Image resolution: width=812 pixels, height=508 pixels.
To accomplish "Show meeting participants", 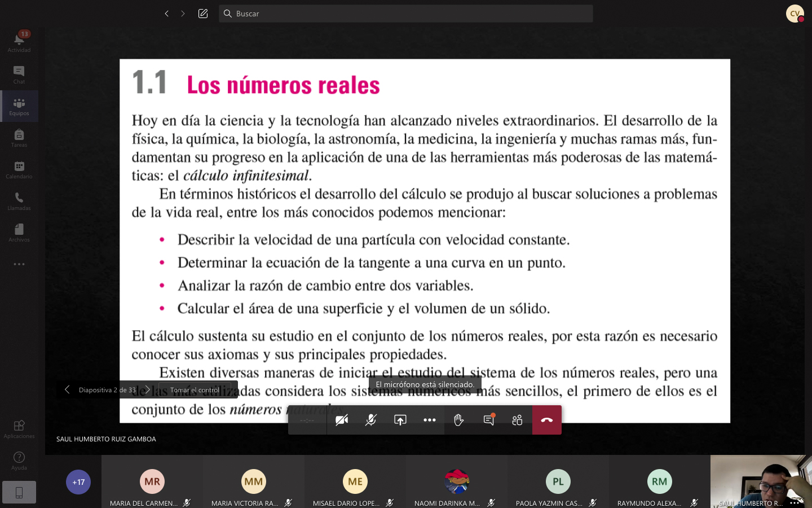I will coord(518,420).
